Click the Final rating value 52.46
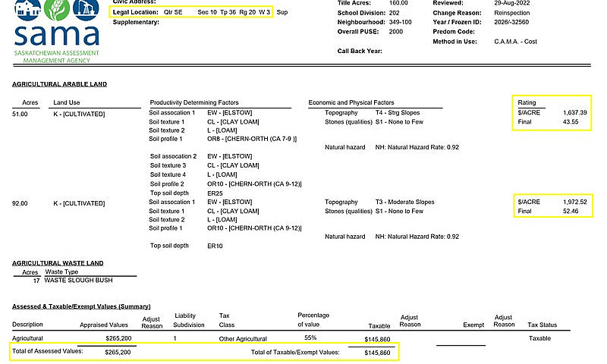The width and height of the screenshot is (607, 364). pos(571,212)
